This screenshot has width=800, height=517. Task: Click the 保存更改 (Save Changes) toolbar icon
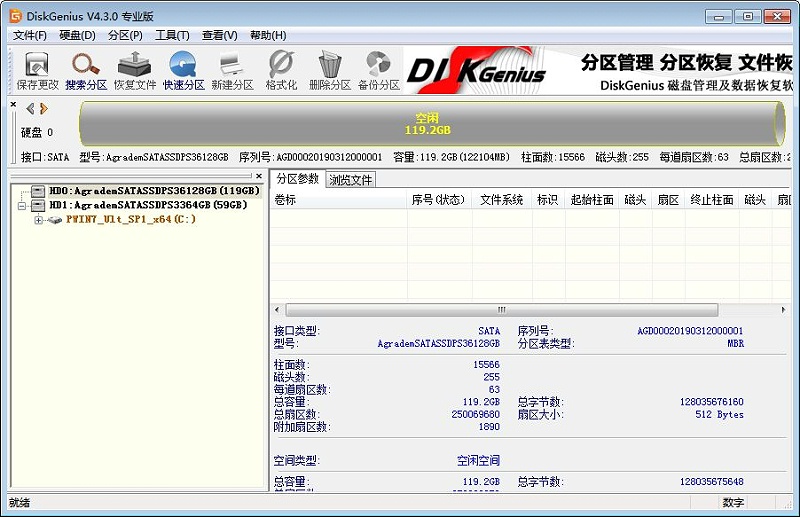tap(34, 70)
